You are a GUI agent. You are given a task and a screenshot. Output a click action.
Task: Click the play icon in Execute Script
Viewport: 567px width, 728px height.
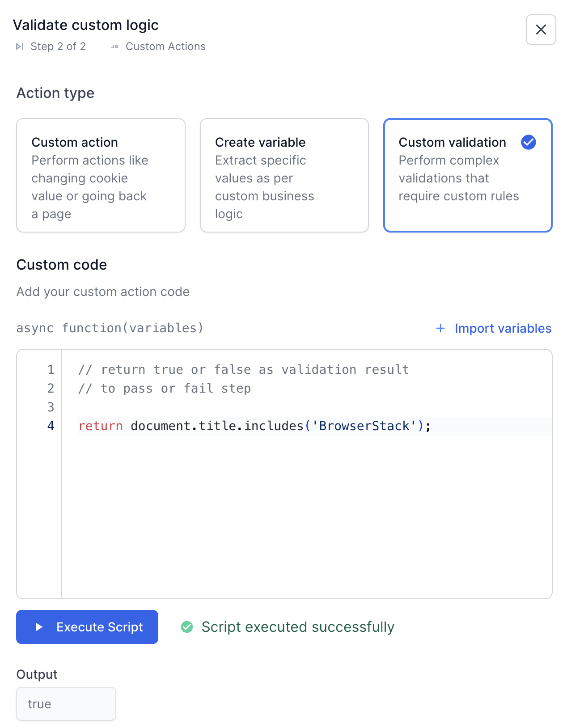[x=39, y=627]
